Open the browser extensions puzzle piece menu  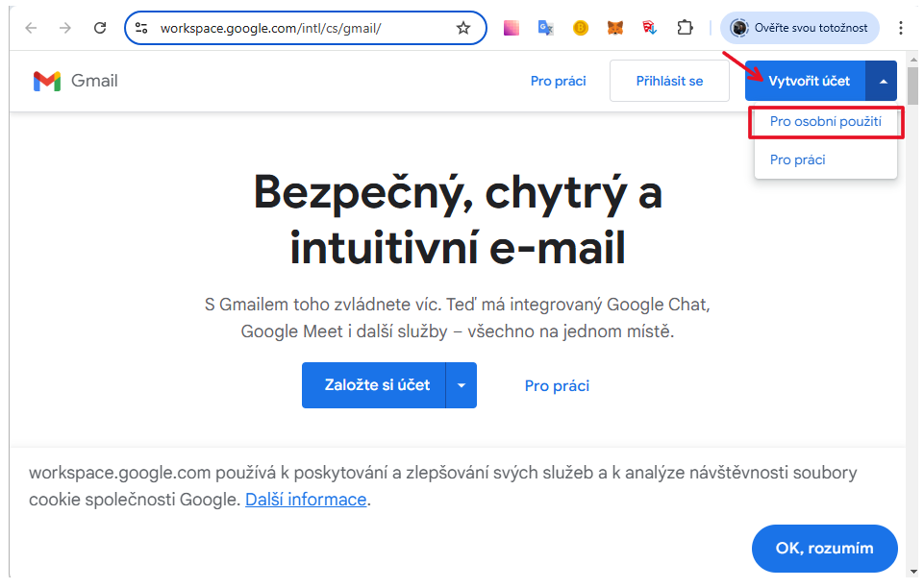pyautogui.click(x=685, y=28)
